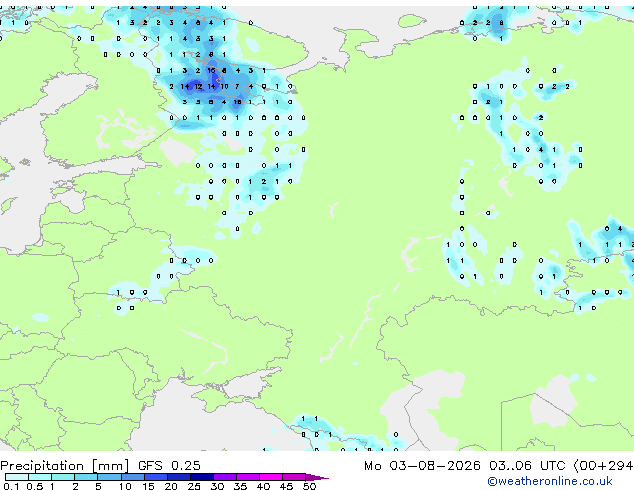Click the '0.5' legend scale label
The width and height of the screenshot is (634, 490).
coord(35,486)
